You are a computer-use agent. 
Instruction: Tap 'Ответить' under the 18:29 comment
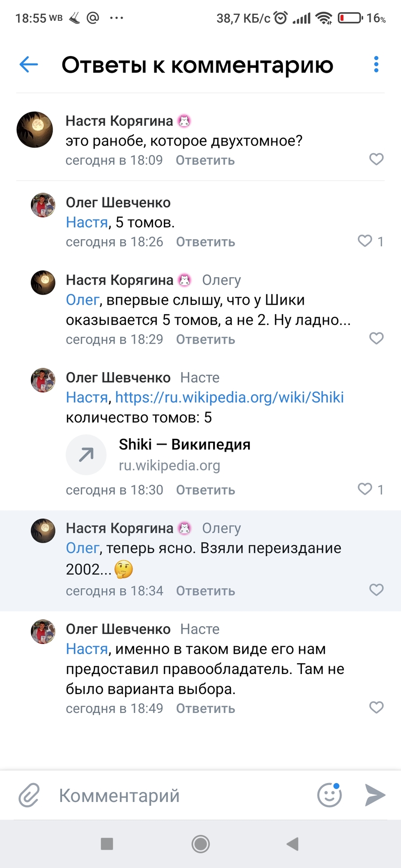(x=205, y=340)
